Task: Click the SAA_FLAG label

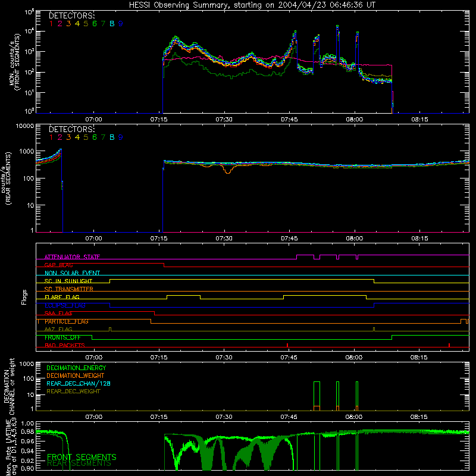Action: (58, 313)
